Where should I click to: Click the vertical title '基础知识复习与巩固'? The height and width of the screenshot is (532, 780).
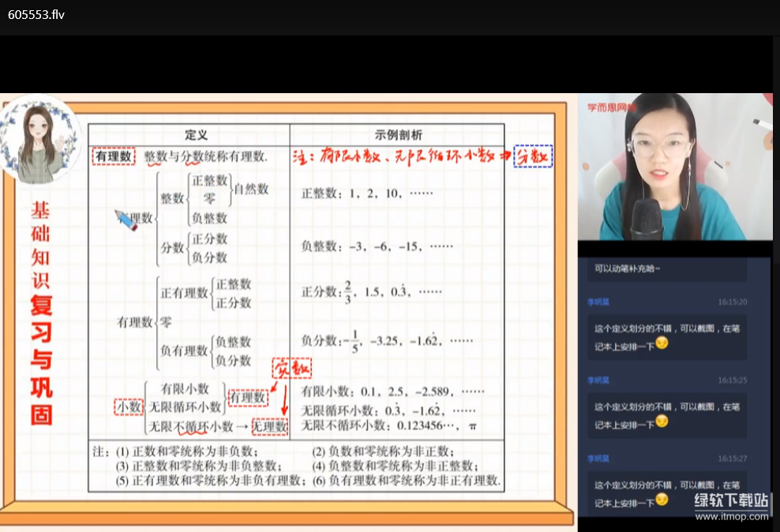point(41,313)
